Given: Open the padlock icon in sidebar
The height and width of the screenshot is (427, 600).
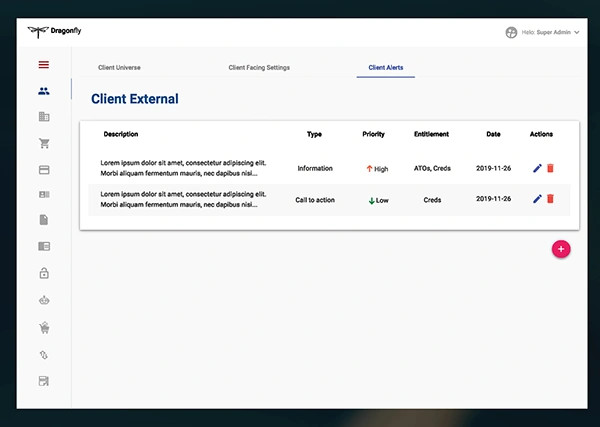Looking at the screenshot, I should coord(44,273).
